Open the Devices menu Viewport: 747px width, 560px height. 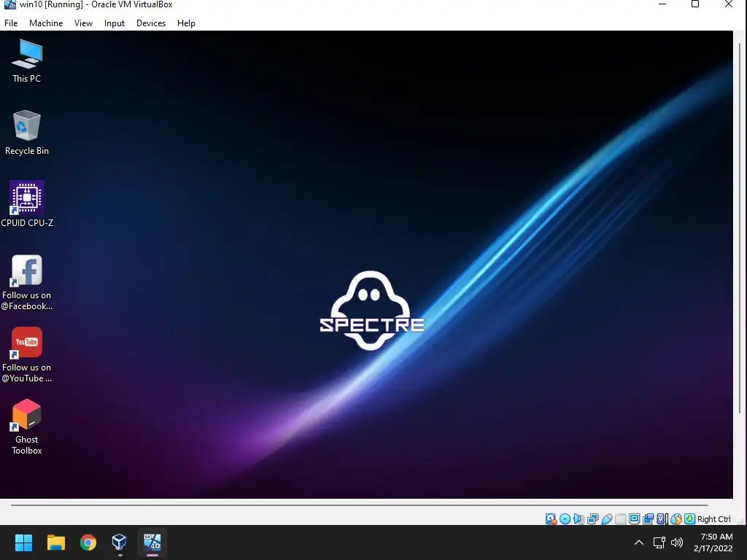(x=151, y=23)
